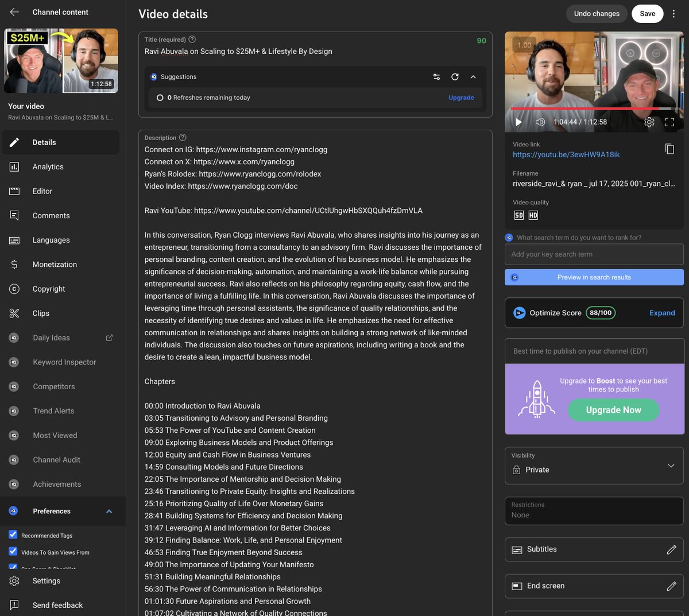Uncheck Recommended Tags preference
Screen dimensions: 689x616
pos(13,534)
